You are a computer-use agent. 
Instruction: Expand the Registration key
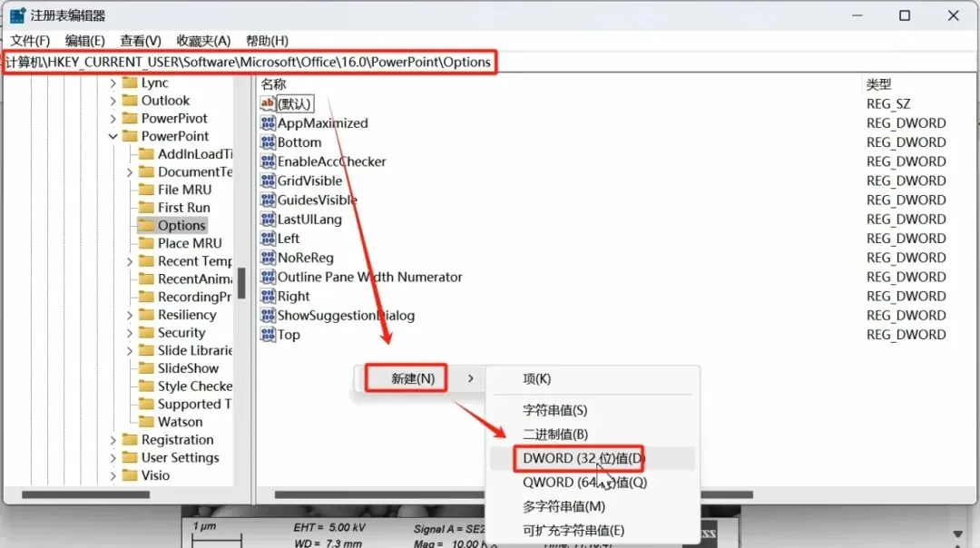(x=113, y=440)
